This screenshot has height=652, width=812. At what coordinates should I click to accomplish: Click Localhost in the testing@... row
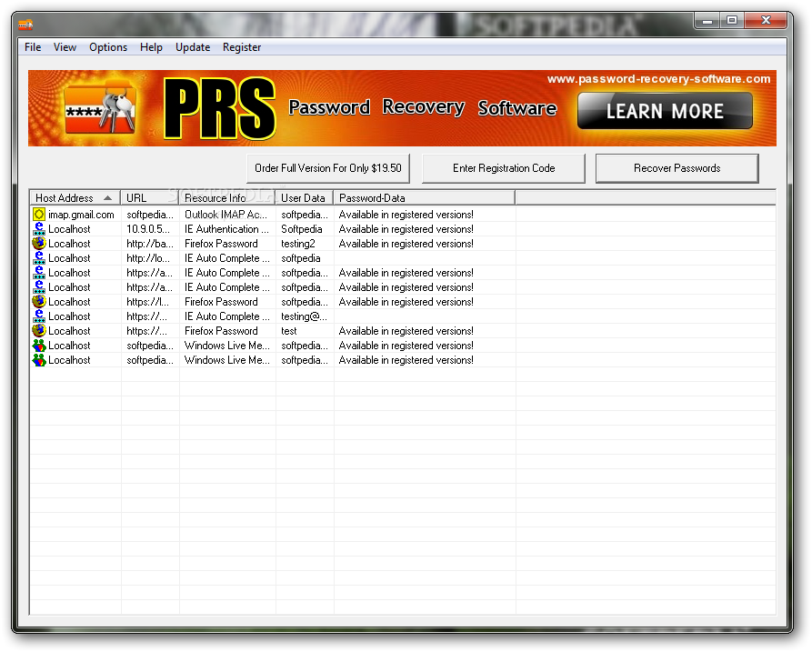pyautogui.click(x=69, y=316)
